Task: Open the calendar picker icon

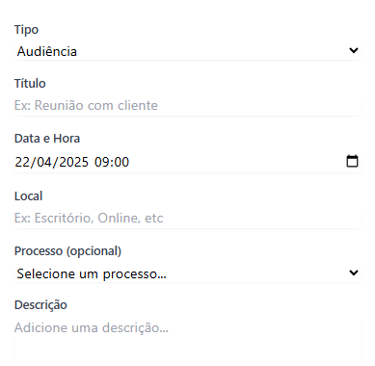Action: pyautogui.click(x=352, y=161)
